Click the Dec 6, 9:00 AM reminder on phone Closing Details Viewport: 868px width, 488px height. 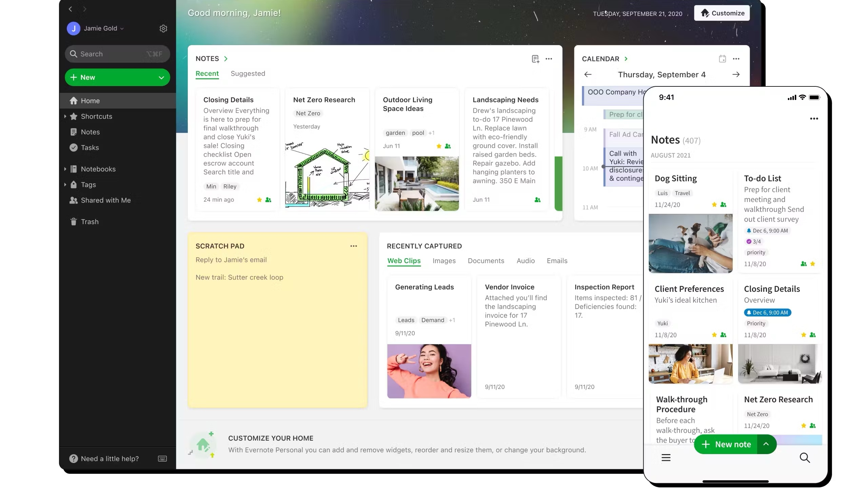[767, 312]
